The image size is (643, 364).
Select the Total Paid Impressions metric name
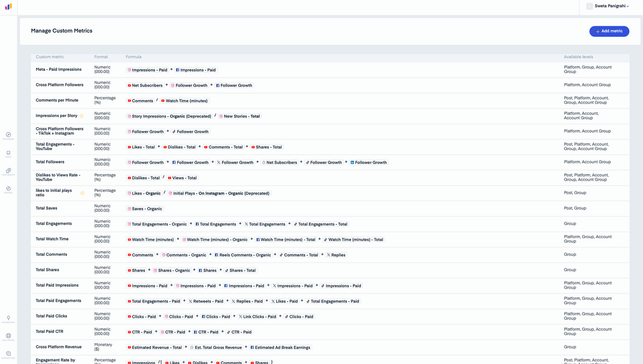tap(57, 286)
